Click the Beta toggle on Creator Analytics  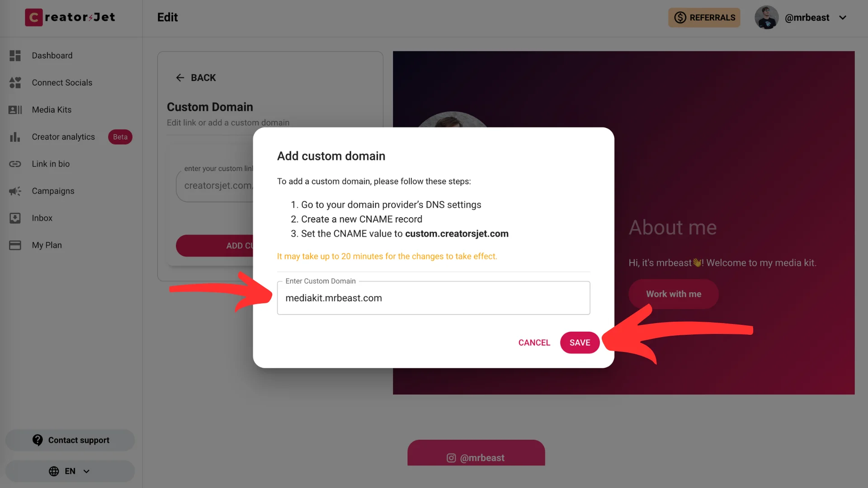point(119,136)
